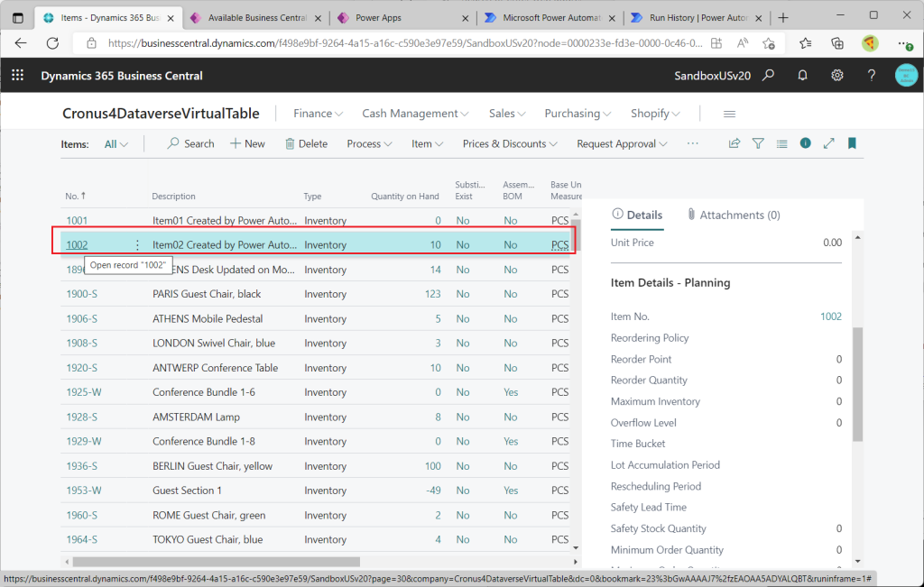Click the Delete button
924x587 pixels.
point(307,143)
